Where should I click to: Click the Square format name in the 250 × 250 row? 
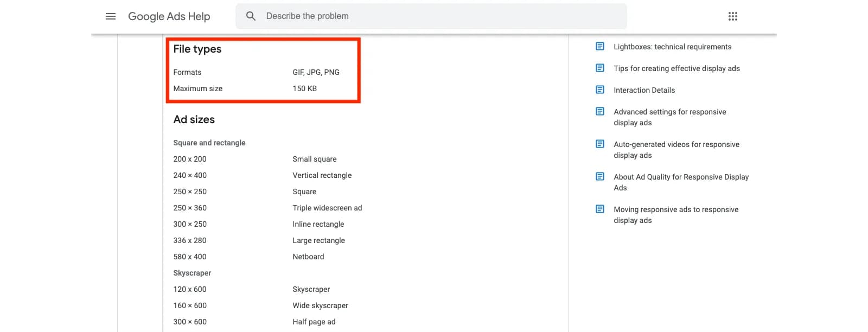(304, 191)
